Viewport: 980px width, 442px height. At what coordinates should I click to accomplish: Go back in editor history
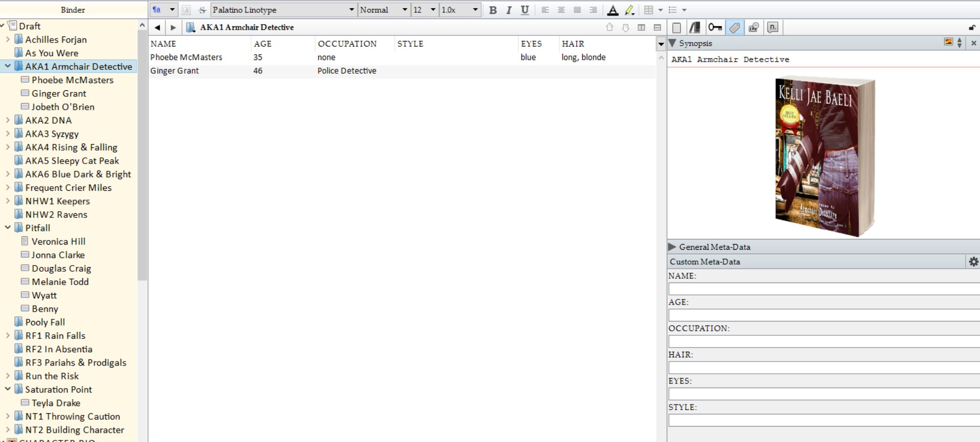(157, 28)
